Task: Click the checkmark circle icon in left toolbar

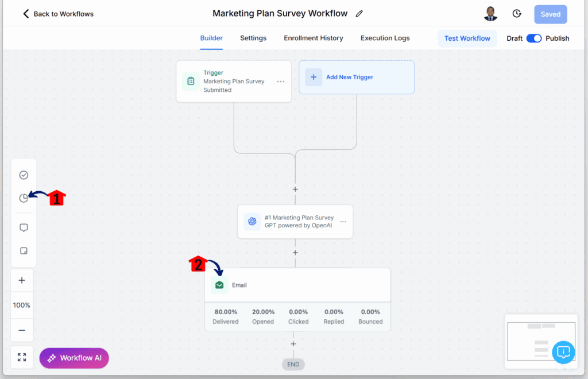Action: click(24, 175)
